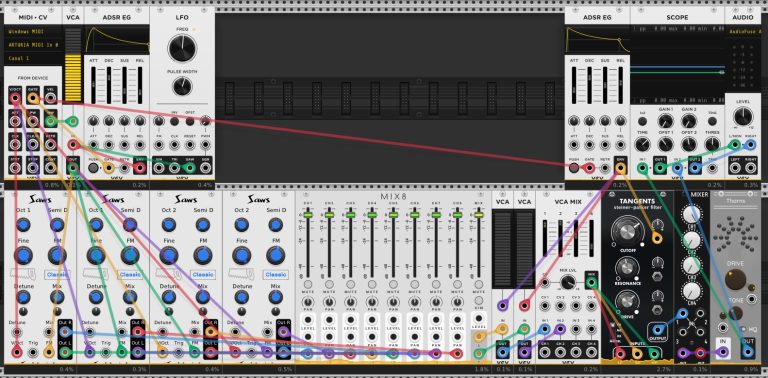
Task: Click the LFO FREQ knob
Action: 182,48
